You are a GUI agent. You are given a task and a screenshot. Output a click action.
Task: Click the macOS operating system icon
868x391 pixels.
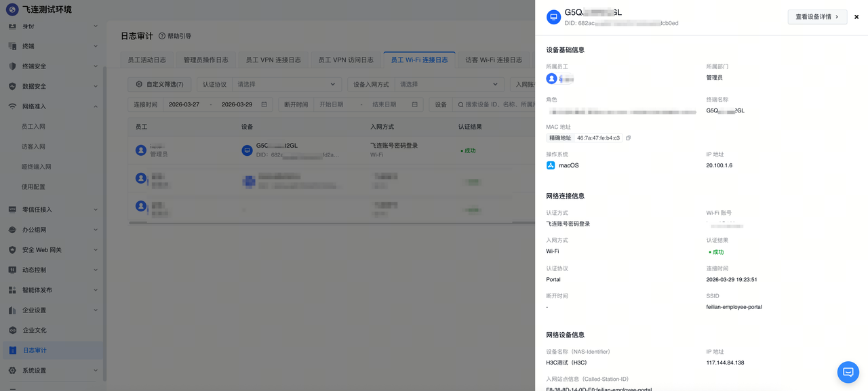pyautogui.click(x=551, y=165)
